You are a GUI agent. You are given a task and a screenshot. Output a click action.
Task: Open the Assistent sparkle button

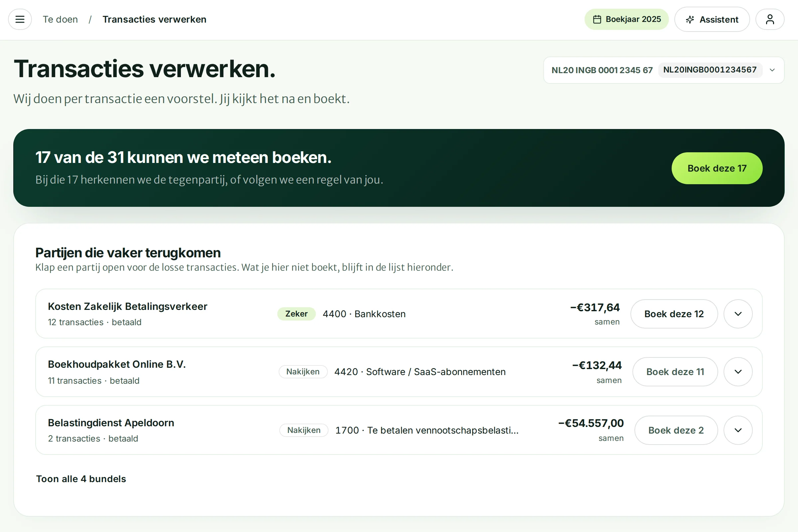pyautogui.click(x=712, y=19)
